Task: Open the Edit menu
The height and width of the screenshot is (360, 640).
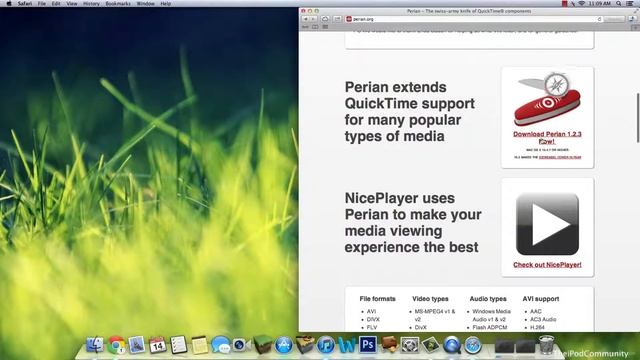Action: pos(56,4)
